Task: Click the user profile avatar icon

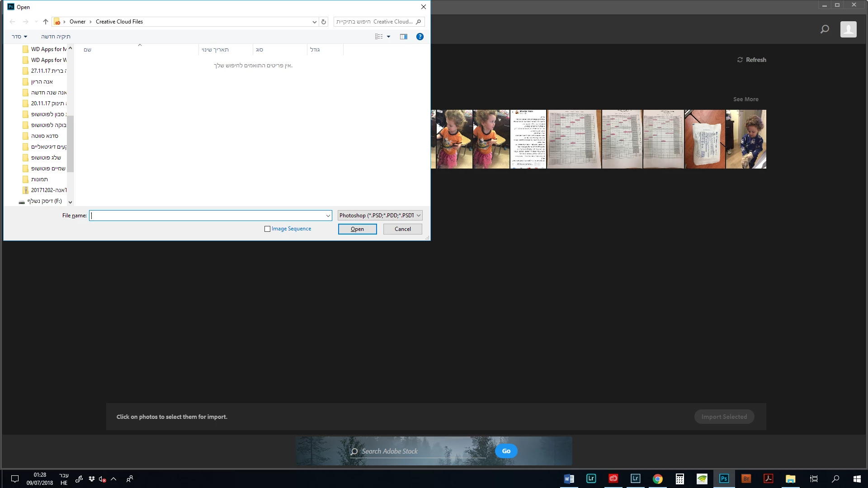Action: 848,29
